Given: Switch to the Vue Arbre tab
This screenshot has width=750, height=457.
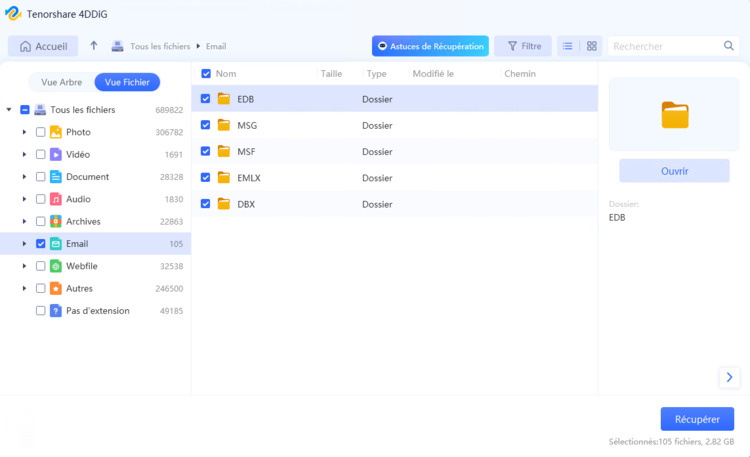Looking at the screenshot, I should click(x=61, y=82).
